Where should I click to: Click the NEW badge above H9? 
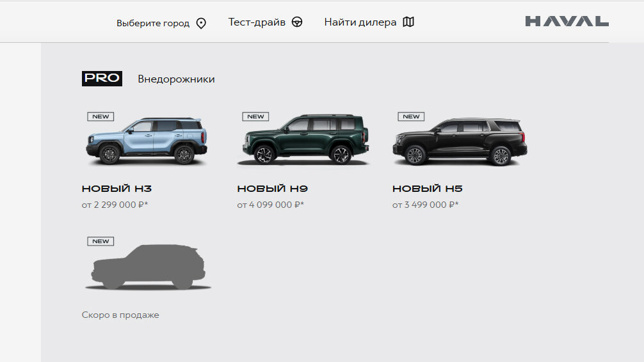[x=255, y=116]
